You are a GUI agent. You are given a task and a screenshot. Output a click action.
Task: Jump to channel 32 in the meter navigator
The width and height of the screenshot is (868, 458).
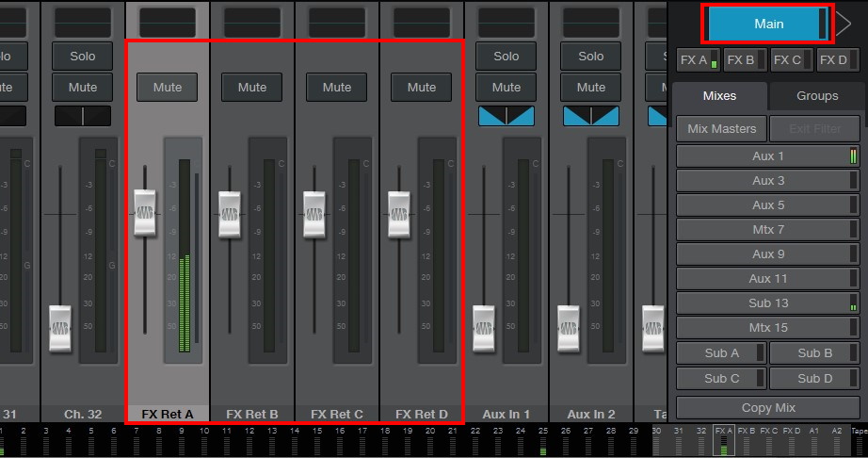(x=700, y=440)
